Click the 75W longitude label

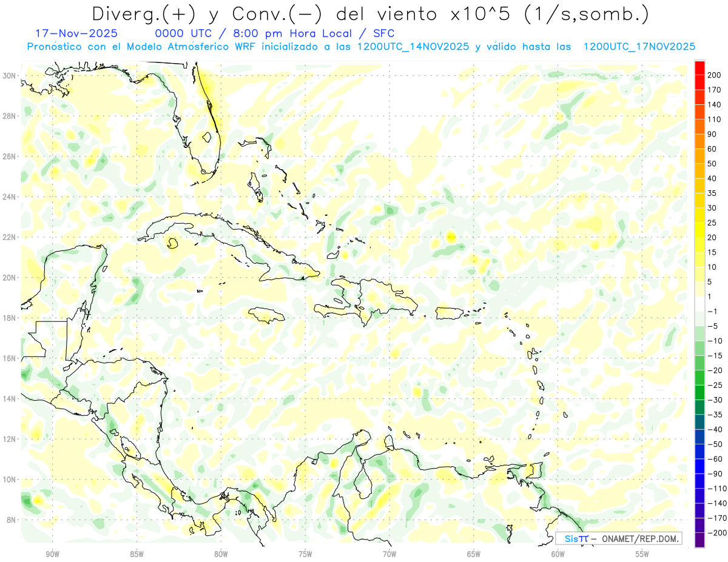click(305, 554)
